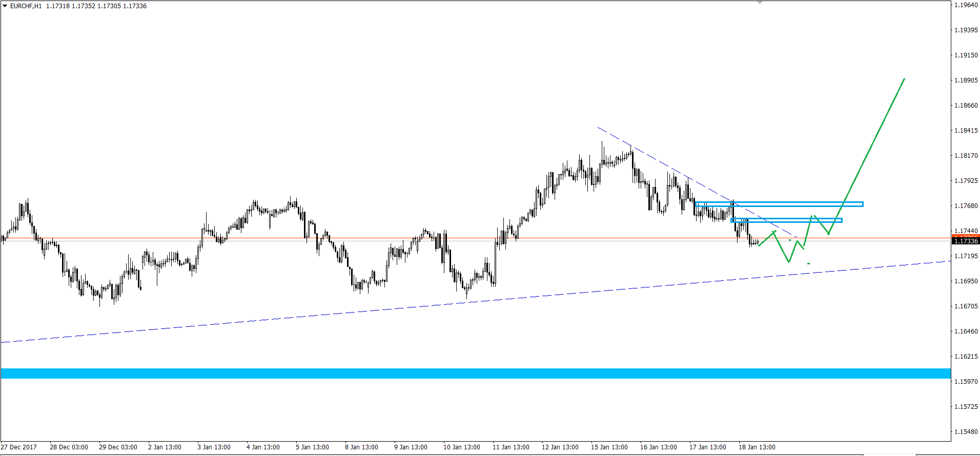The image size is (980, 456).
Task: Click price level 1.18170 on the axis
Action: point(966,156)
